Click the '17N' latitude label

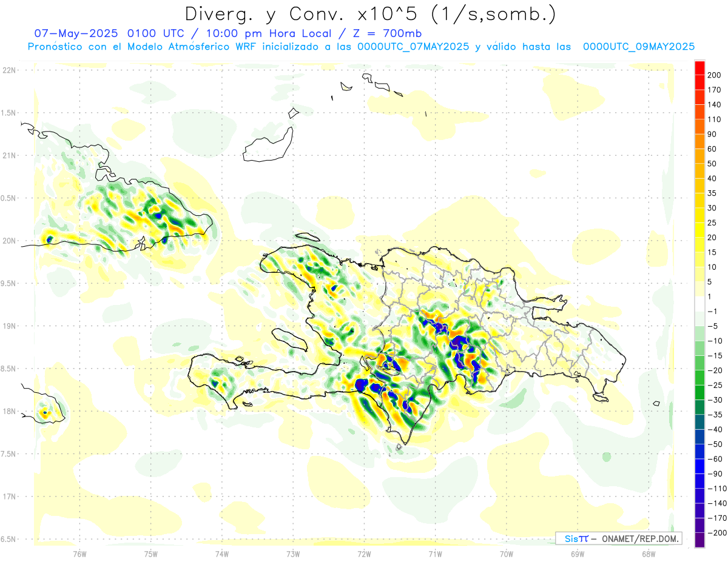pos(8,497)
